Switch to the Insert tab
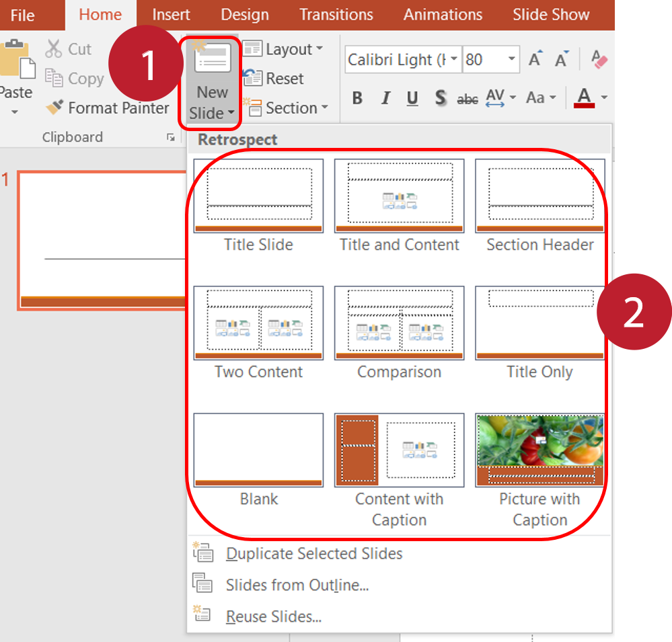 pyautogui.click(x=171, y=15)
